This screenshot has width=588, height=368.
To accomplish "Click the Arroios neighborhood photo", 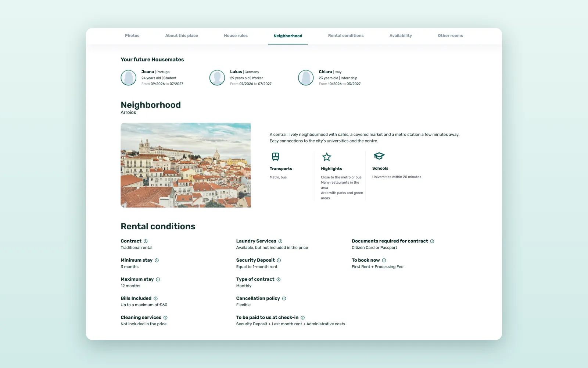I will tap(186, 165).
